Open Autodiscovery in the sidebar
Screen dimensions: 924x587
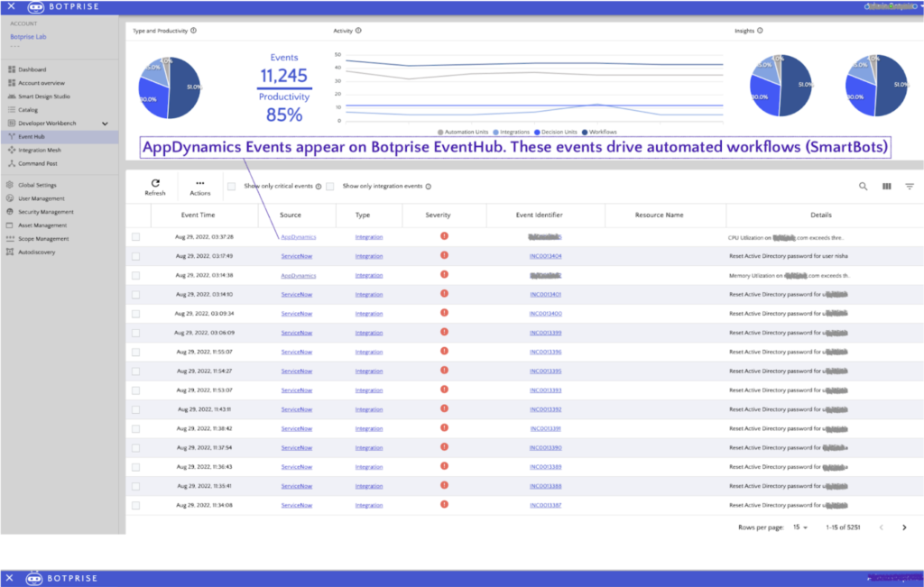pyautogui.click(x=36, y=252)
